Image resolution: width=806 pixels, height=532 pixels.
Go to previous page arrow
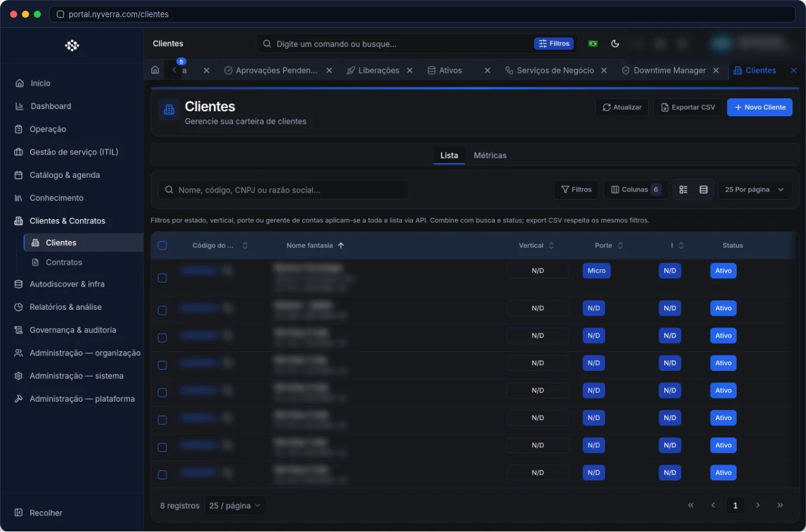713,505
